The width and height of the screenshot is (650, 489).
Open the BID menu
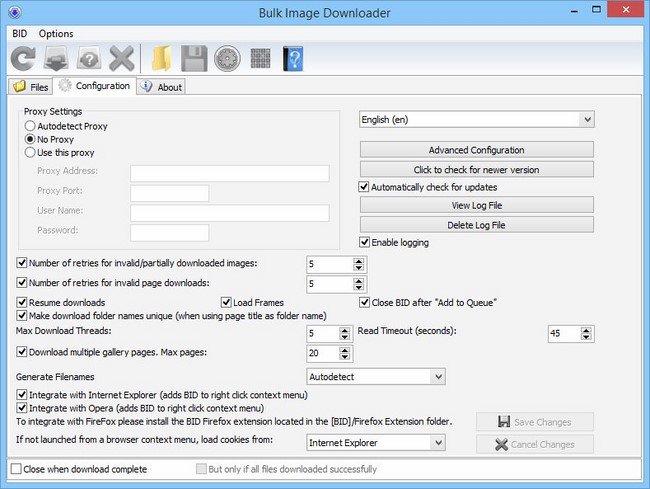tap(19, 34)
